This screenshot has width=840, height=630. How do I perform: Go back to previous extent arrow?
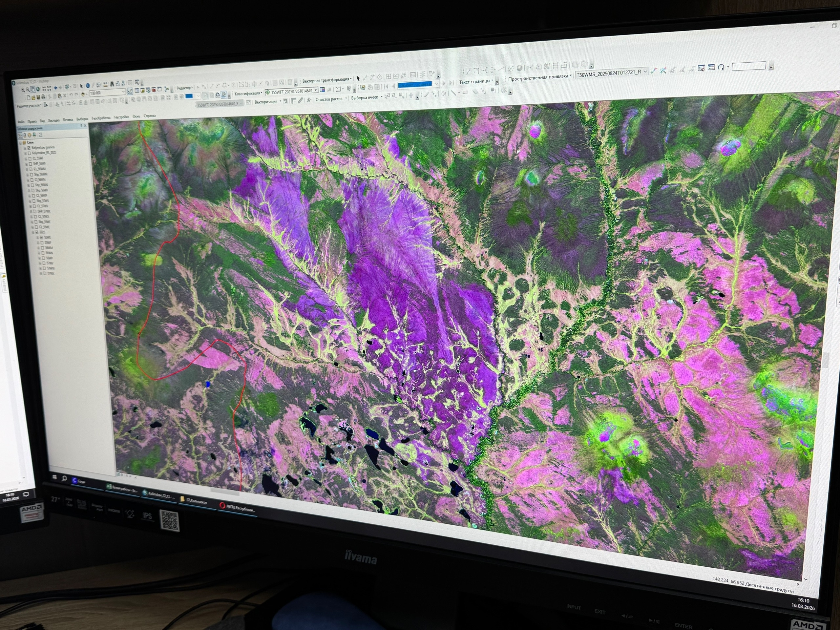tap(56, 88)
